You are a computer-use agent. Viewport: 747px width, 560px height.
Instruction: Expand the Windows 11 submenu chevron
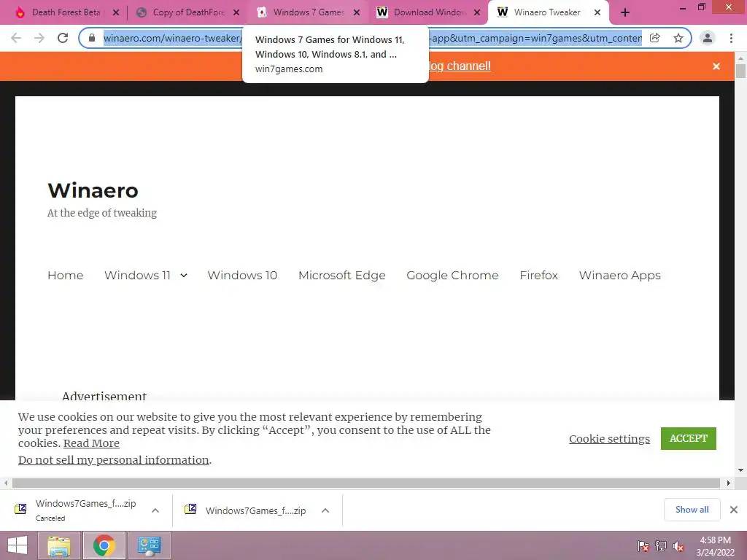183,275
